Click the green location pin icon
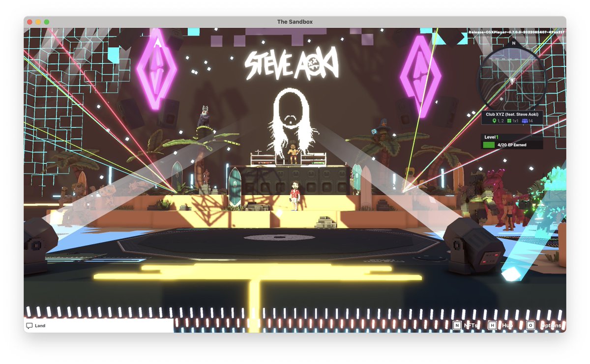The height and width of the screenshot is (364, 590). [x=494, y=121]
